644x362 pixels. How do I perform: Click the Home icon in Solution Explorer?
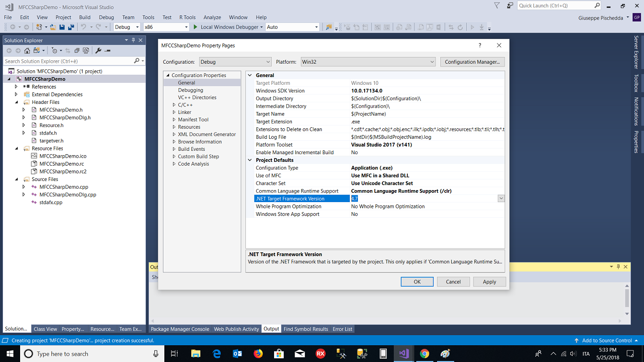(x=27, y=51)
